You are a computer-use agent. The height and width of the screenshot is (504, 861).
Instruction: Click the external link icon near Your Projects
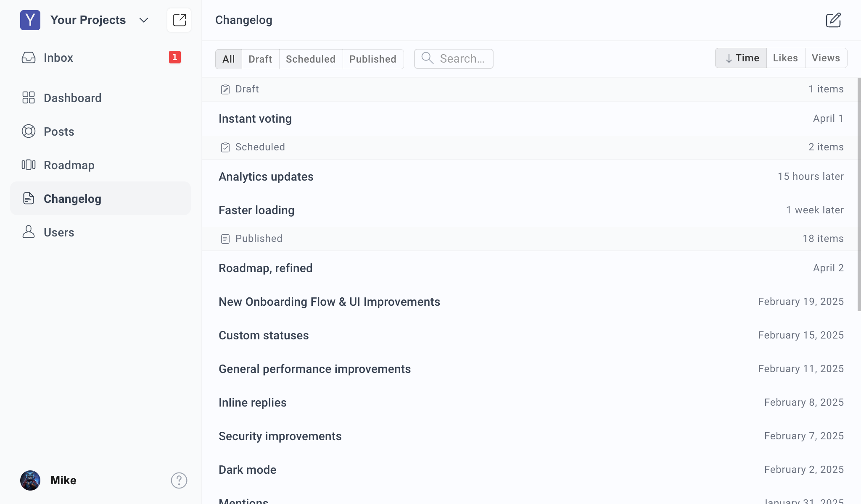(179, 20)
